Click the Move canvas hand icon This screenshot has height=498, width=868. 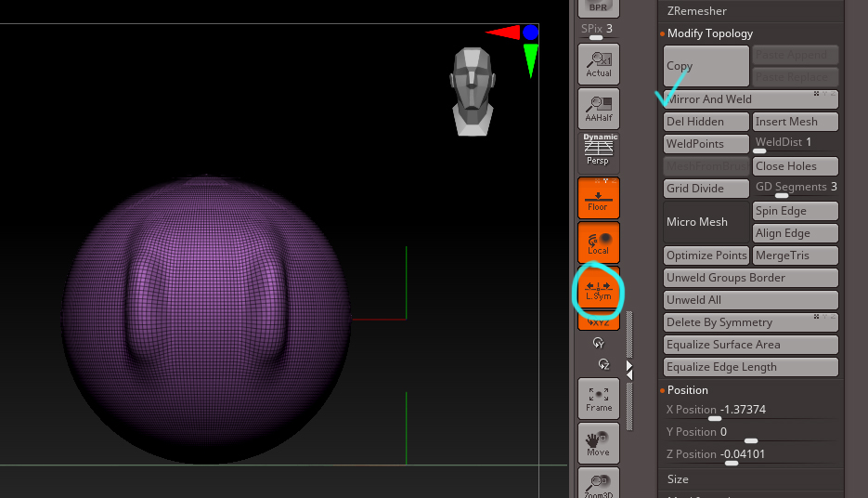coord(599,443)
